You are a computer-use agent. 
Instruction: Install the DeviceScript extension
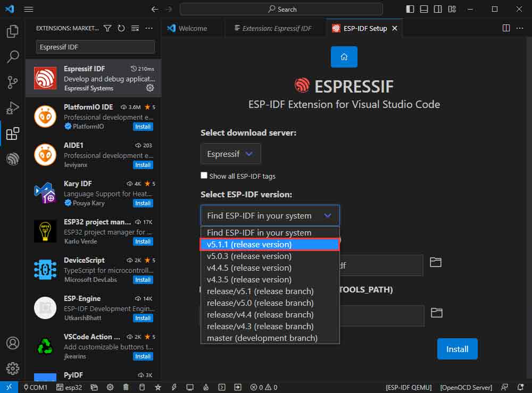point(143,280)
